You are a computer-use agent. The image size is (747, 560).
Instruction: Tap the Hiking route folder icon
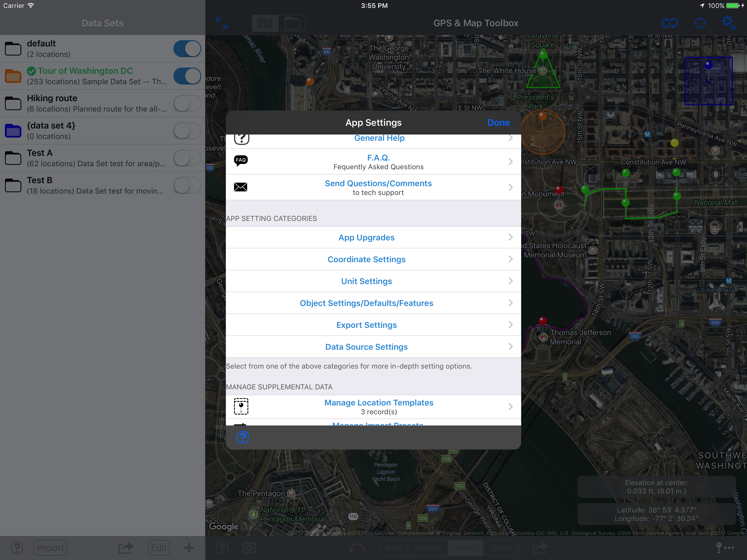click(13, 103)
